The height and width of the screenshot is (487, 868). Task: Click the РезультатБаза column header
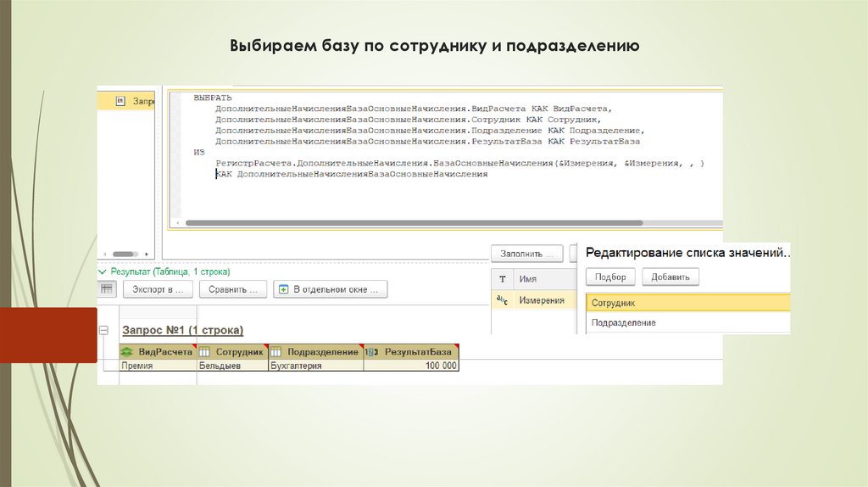pos(411,352)
